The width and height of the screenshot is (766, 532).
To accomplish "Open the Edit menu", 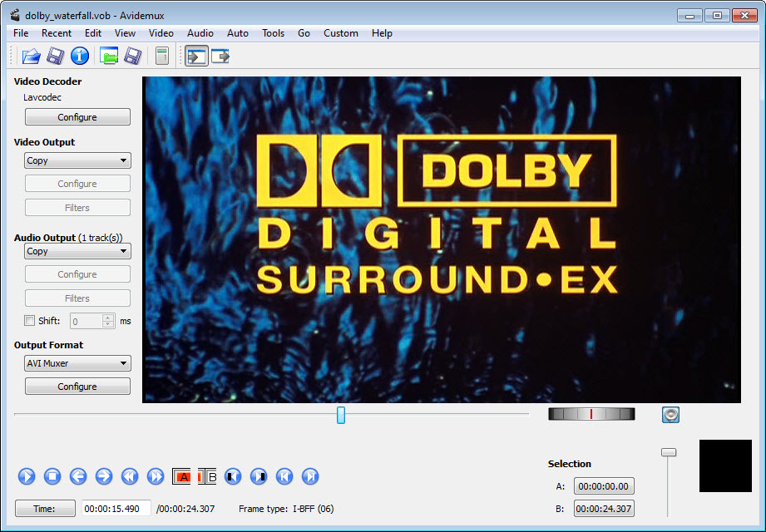I will (93, 33).
